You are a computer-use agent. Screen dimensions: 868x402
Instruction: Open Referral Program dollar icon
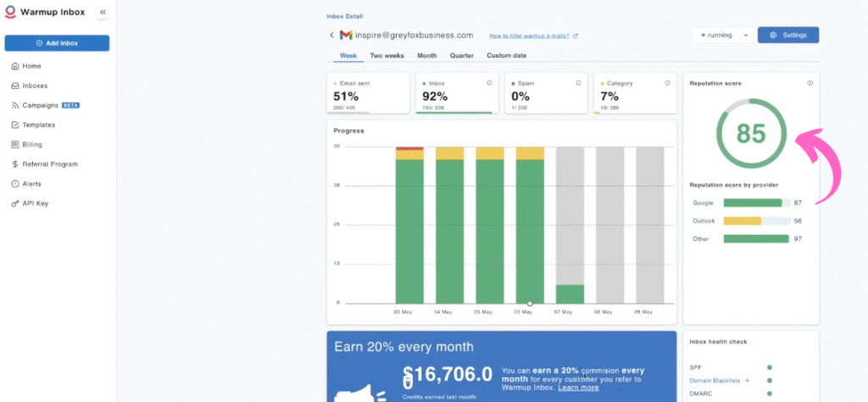click(x=15, y=164)
